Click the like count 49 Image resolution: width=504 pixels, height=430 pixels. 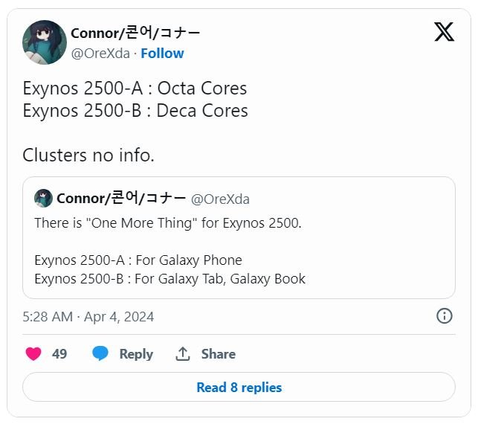(x=59, y=354)
